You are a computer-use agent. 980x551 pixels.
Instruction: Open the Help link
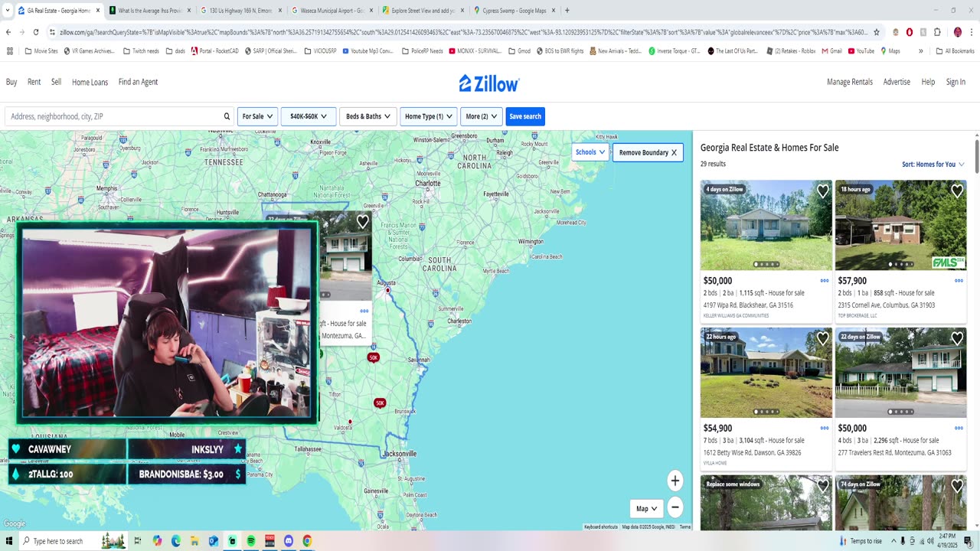click(x=928, y=82)
